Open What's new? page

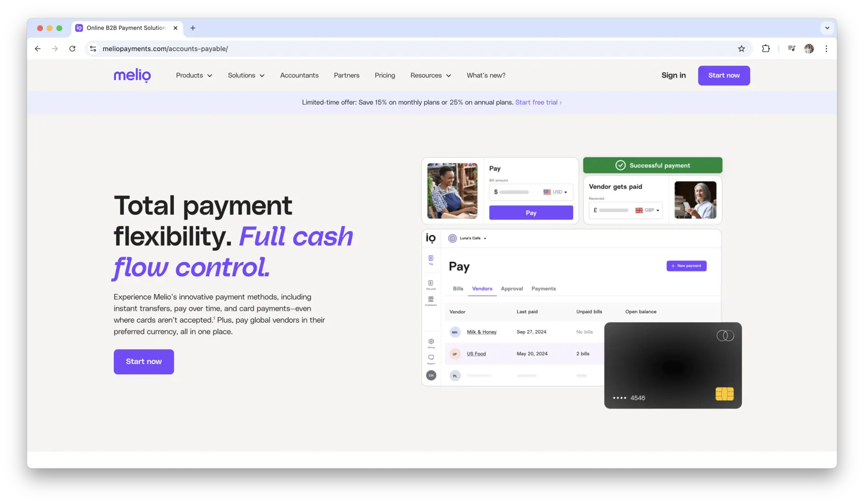pyautogui.click(x=486, y=75)
